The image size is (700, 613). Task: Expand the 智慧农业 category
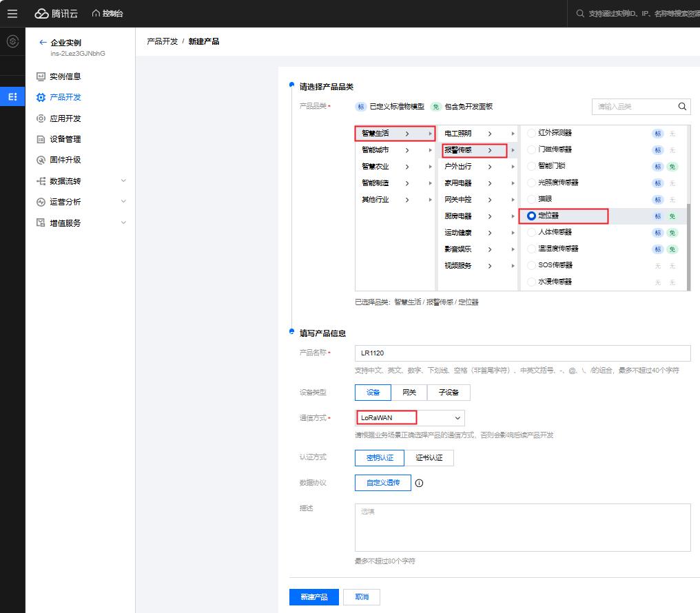point(395,167)
